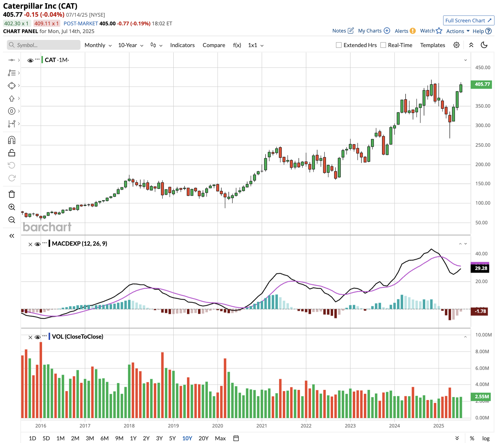Screen dimensions: 504x443
Task: Select the 3M time range
Action: (90, 438)
